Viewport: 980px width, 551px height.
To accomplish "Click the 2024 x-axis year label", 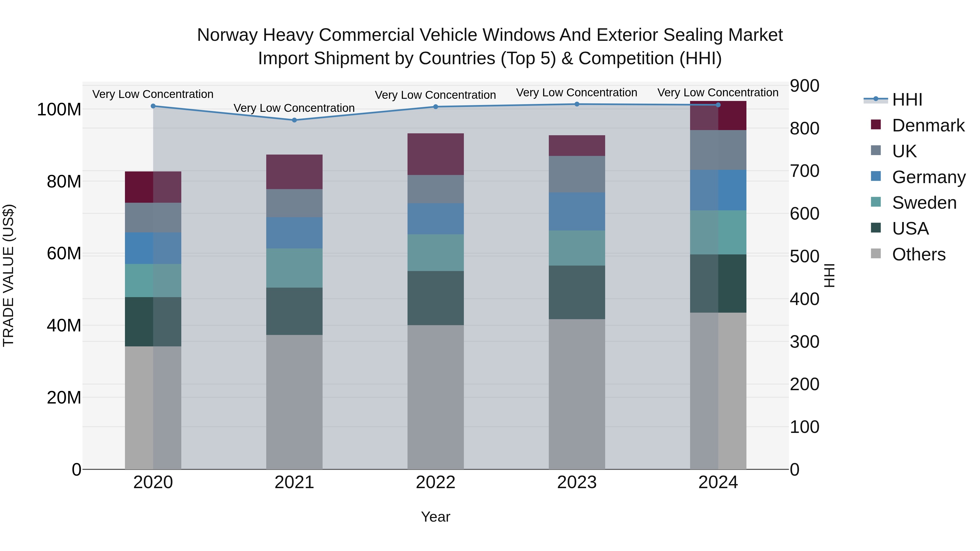I will pos(718,482).
